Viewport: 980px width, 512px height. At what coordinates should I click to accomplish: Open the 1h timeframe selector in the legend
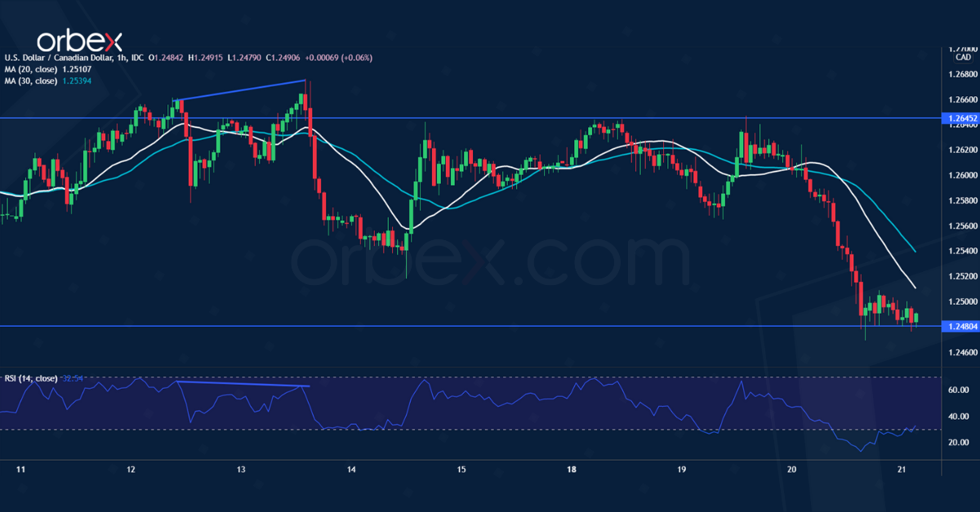pos(122,58)
